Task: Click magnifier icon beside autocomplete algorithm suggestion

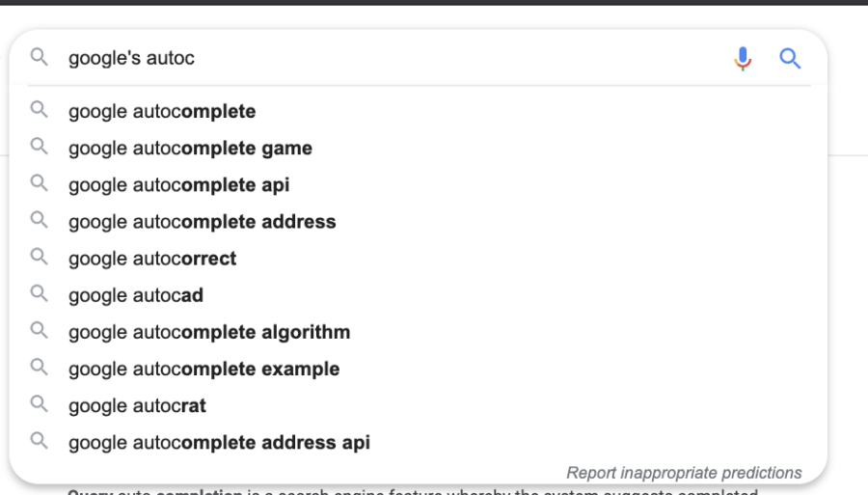Action: pyautogui.click(x=39, y=330)
